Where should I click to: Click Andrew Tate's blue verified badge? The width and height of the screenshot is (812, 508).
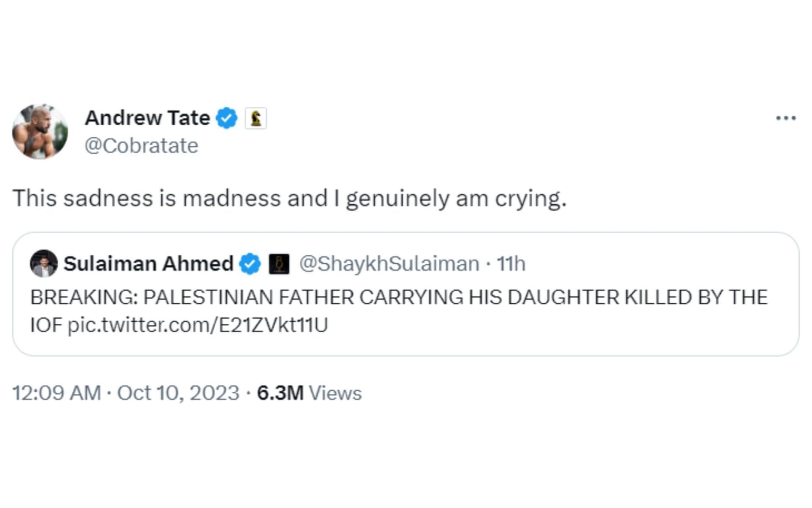226,118
